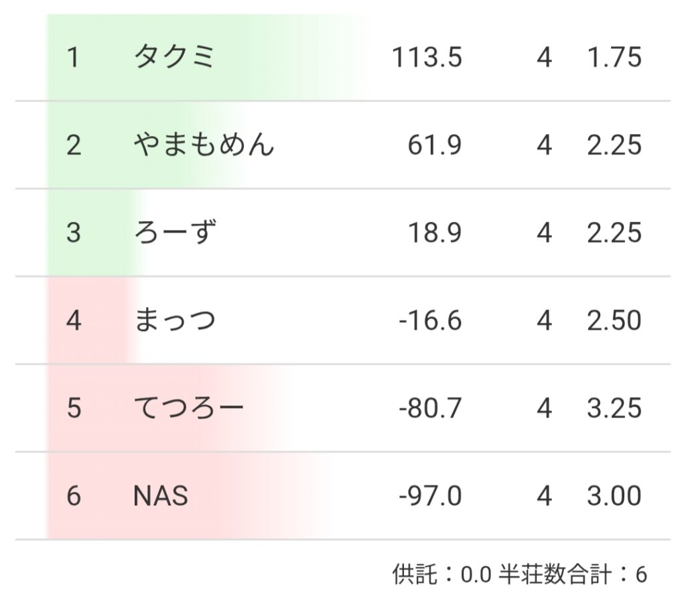This screenshot has width=686, height=616.
Task: Click the 供託：0.0 footer text
Action: (x=442, y=574)
